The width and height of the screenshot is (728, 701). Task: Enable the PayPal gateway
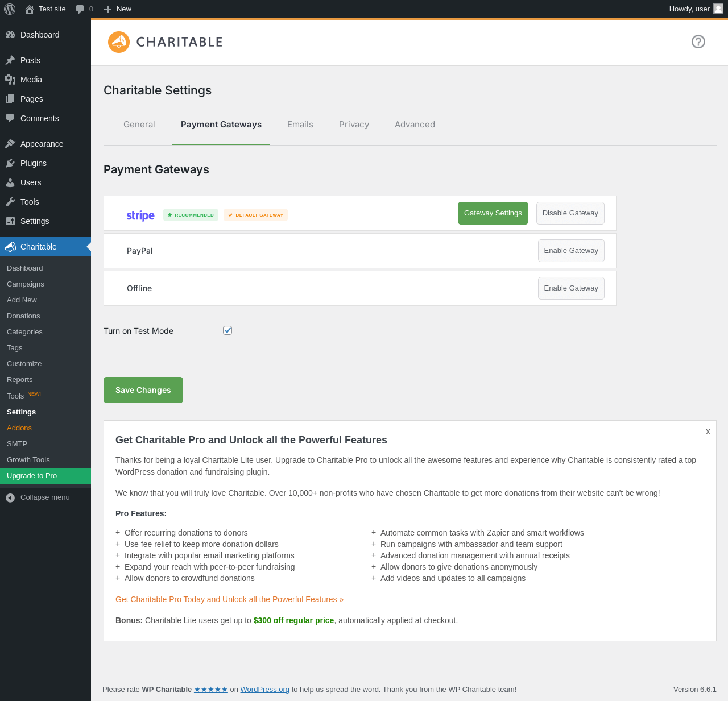[x=571, y=251]
